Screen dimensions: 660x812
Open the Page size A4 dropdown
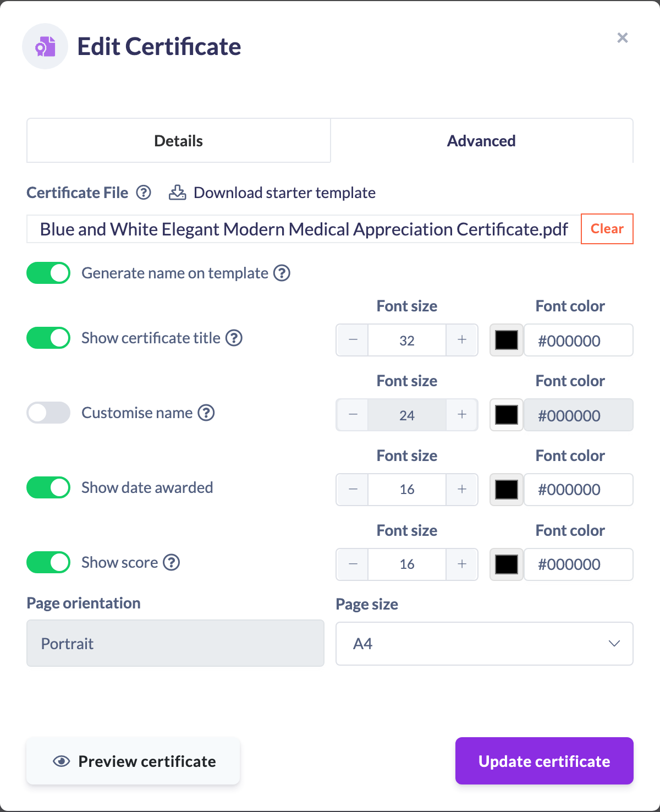tap(485, 644)
